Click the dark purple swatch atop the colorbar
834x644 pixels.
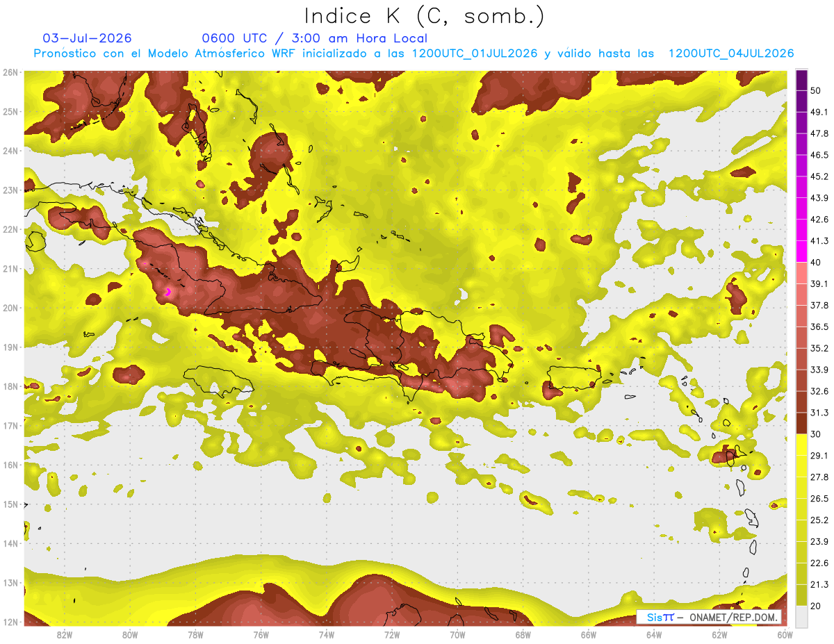pos(801,81)
